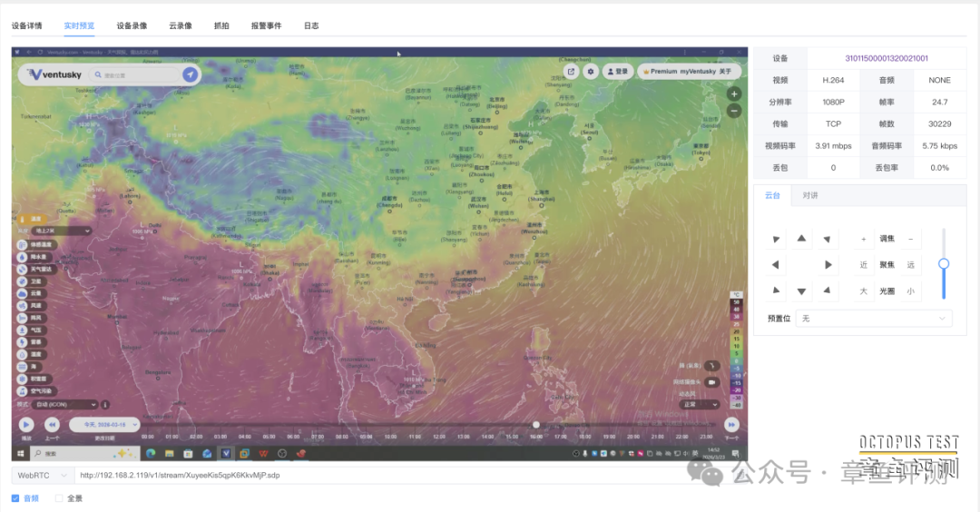980x512 pixels.
Task: Click the Ventusky locate-me arrow button
Action: tap(190, 74)
